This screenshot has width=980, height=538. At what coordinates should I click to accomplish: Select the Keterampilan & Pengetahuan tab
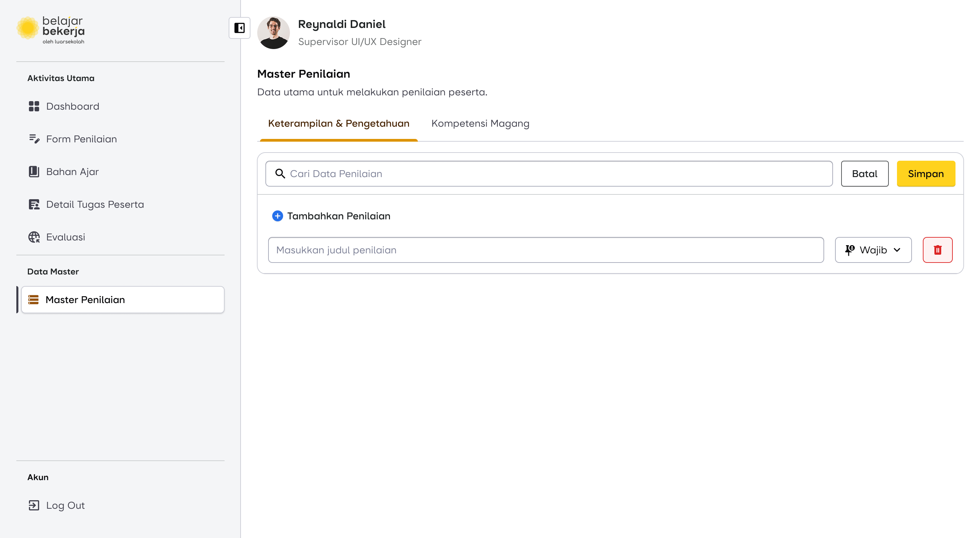pyautogui.click(x=339, y=123)
